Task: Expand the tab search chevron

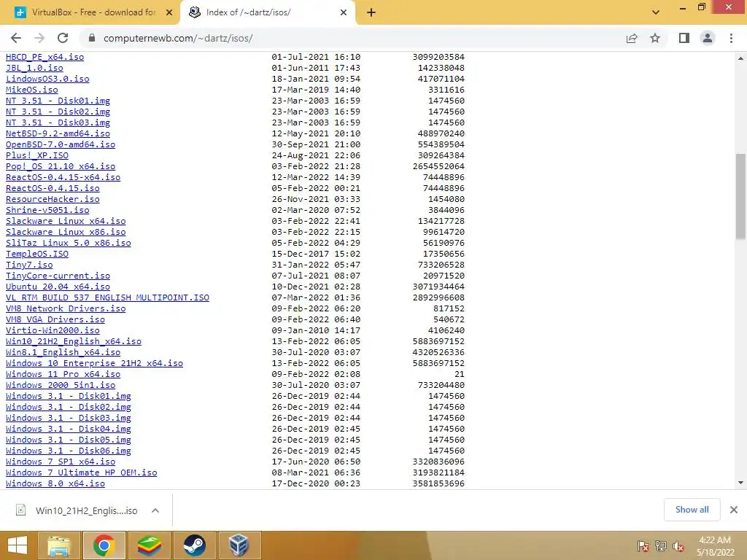Action: click(x=656, y=13)
